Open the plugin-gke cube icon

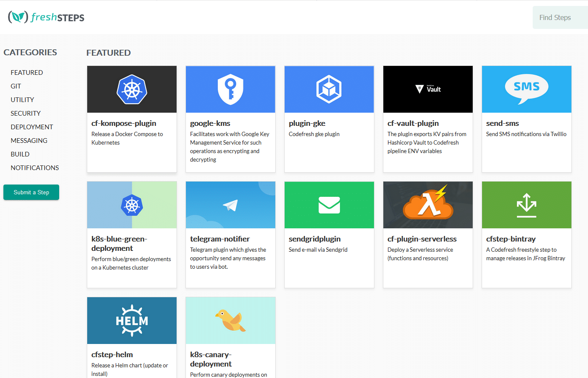[x=329, y=89]
